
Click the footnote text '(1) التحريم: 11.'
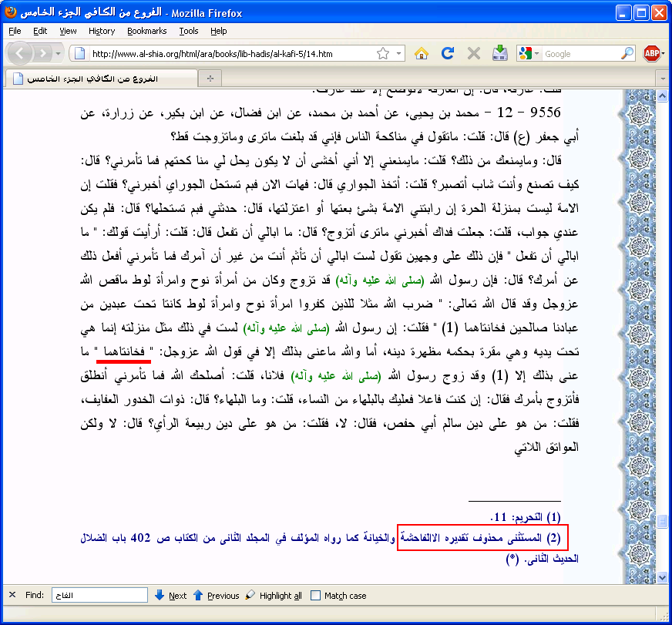[526, 517]
